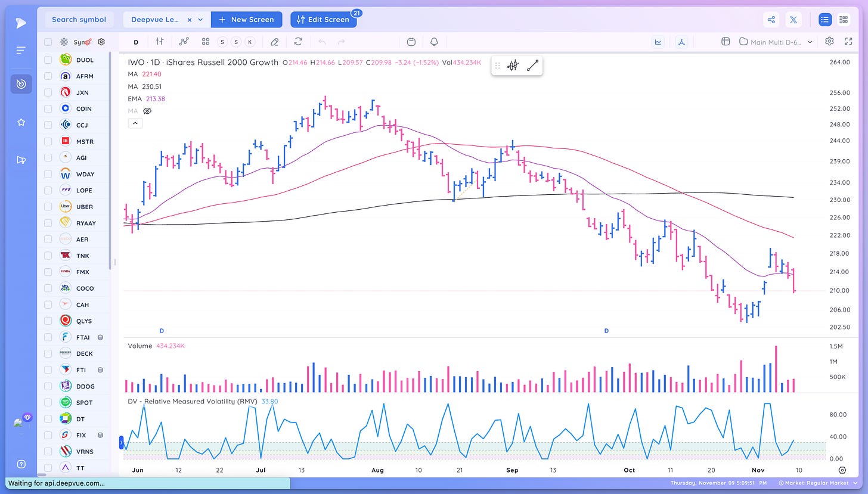Click the table panel layout icon

click(x=726, y=42)
